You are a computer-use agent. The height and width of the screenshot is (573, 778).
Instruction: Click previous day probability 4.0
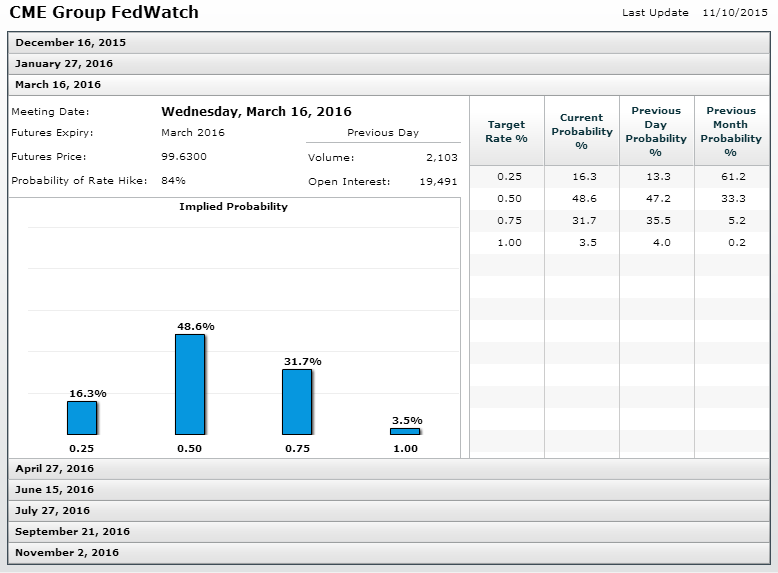[662, 243]
